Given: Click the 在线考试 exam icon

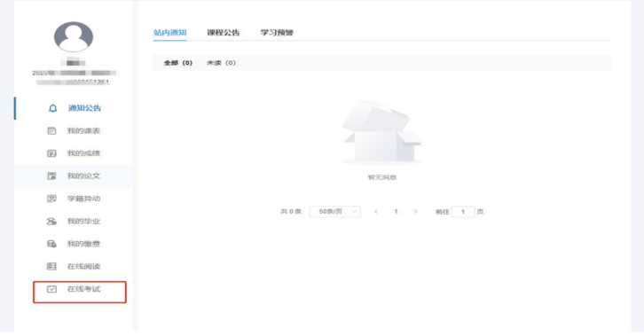Looking at the screenshot, I should 51,289.
